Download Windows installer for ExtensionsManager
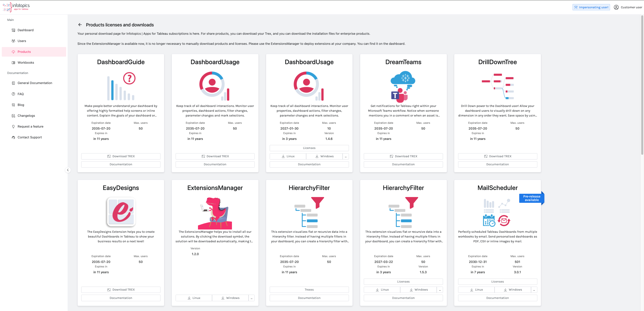Viewport: 644px width, 311px height. 230,298
